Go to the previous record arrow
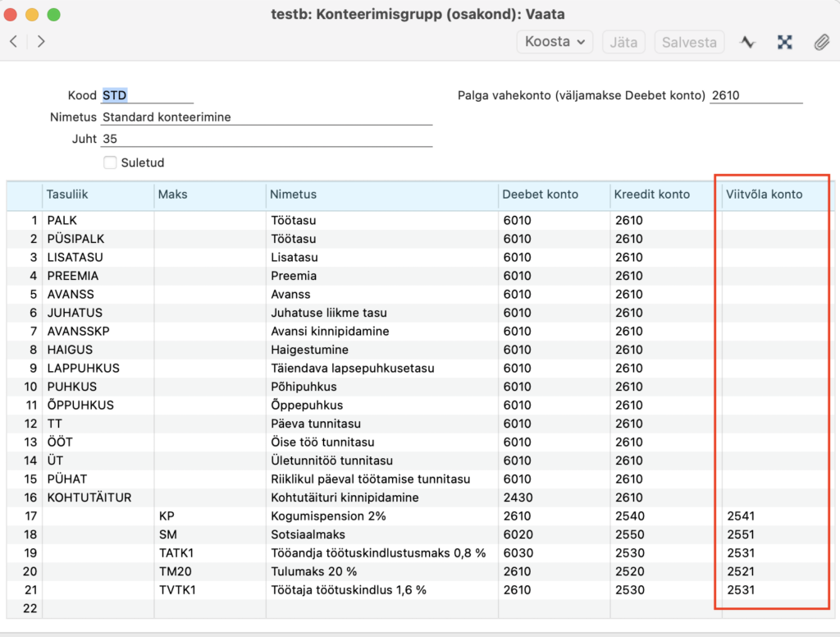Image resolution: width=840 pixels, height=637 pixels. click(x=13, y=42)
